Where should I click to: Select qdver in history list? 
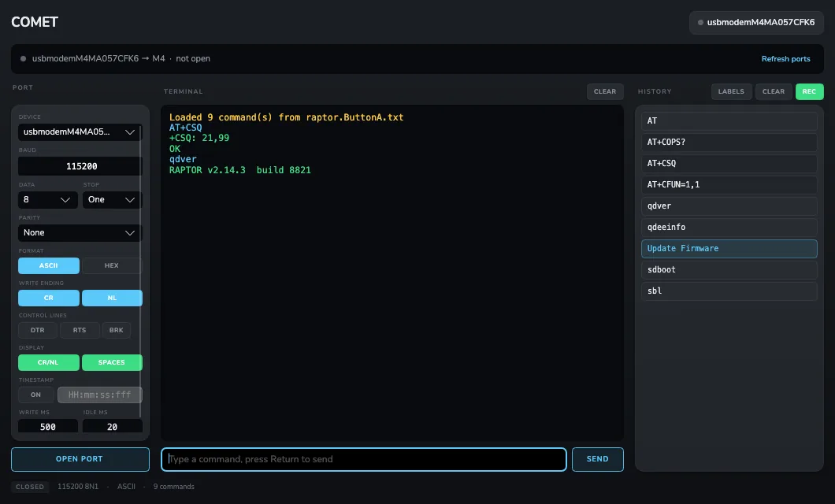(729, 206)
